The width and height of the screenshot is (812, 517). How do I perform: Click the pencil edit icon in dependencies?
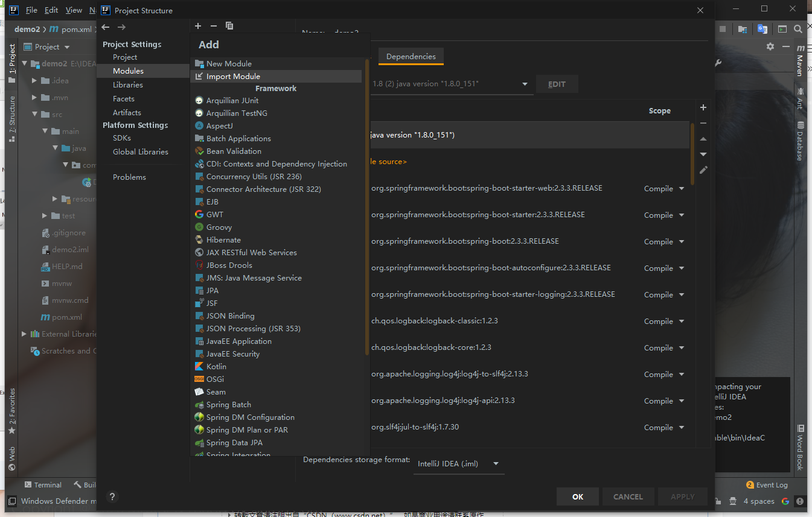pos(703,170)
